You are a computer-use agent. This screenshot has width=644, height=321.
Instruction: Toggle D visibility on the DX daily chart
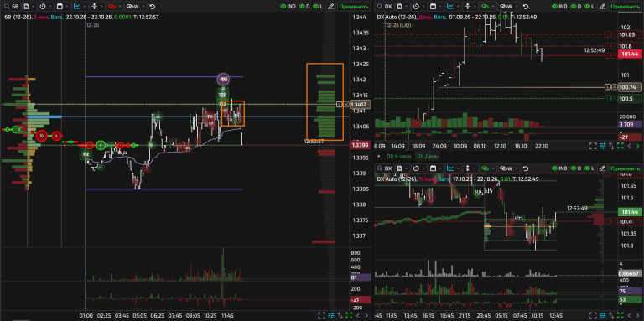575,7
